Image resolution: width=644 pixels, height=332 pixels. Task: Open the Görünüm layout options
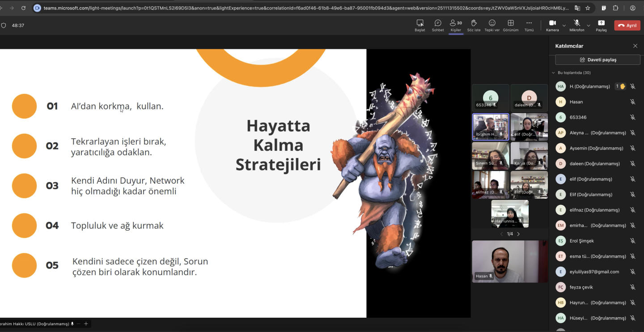click(510, 25)
